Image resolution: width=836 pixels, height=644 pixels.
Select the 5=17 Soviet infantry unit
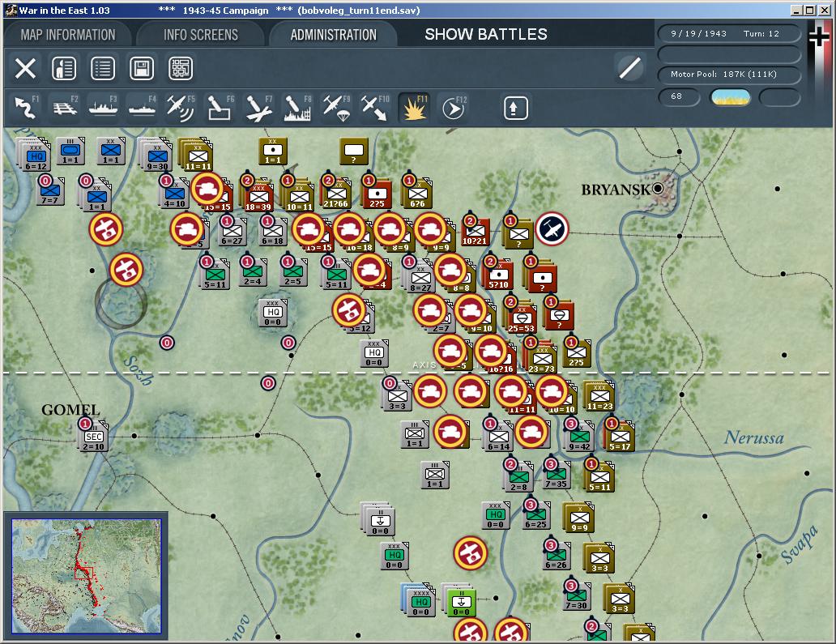point(620,438)
